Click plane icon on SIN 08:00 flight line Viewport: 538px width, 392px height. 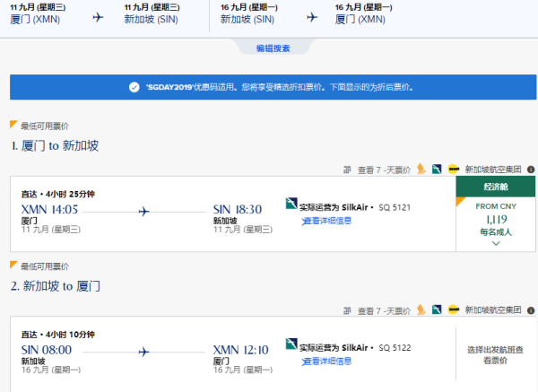coord(143,352)
